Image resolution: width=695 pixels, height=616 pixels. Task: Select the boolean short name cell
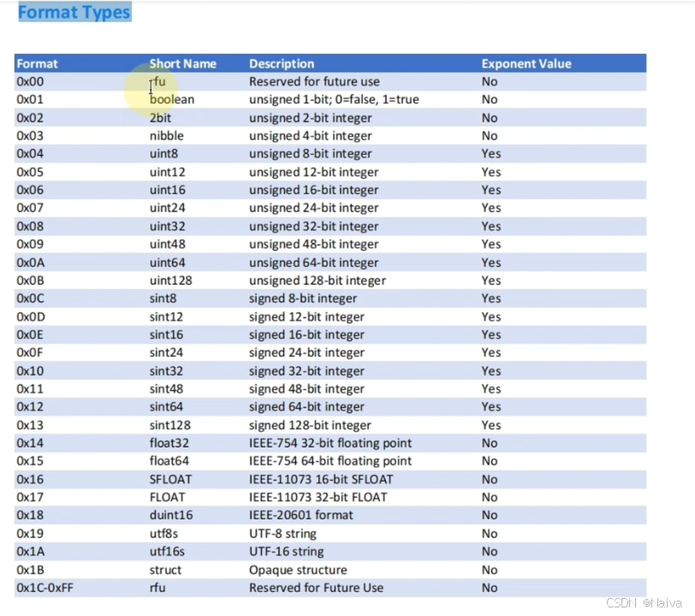(171, 99)
